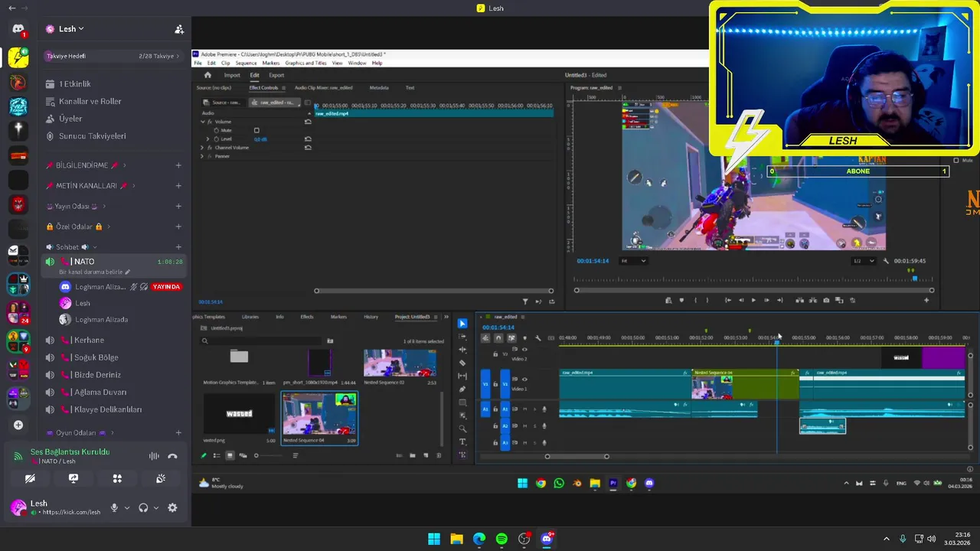Collapse the Volume effect group
980x551 pixels.
tap(202, 122)
